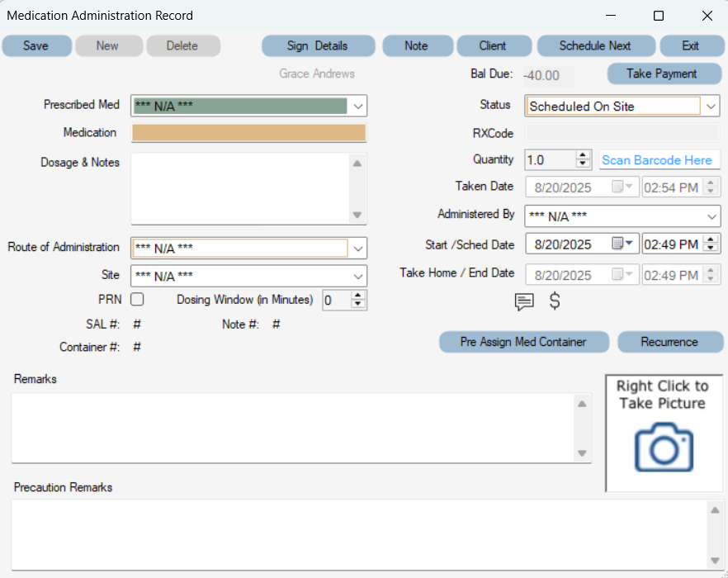This screenshot has width=728, height=578.
Task: Open the Status dropdown
Action: 710,106
